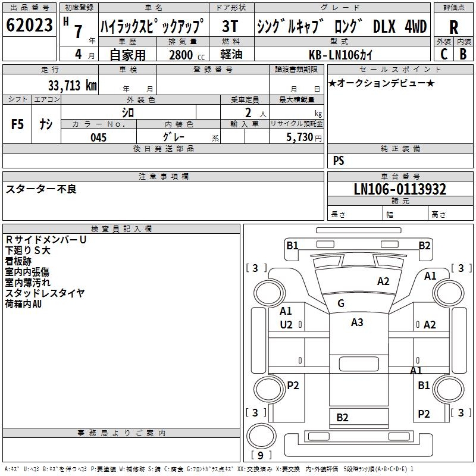Click the recycle deposit 5,730円

(x=304, y=137)
